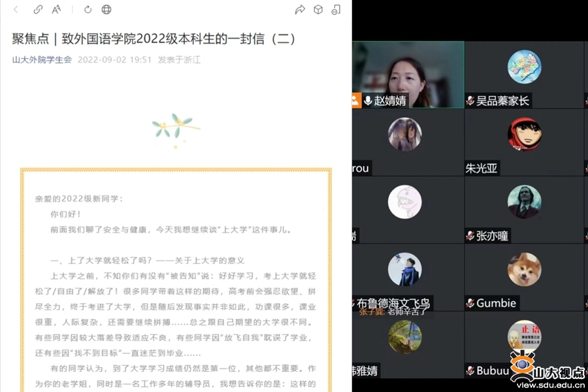Refresh the article page
Viewport: 588px width, 392px height.
tap(88, 10)
